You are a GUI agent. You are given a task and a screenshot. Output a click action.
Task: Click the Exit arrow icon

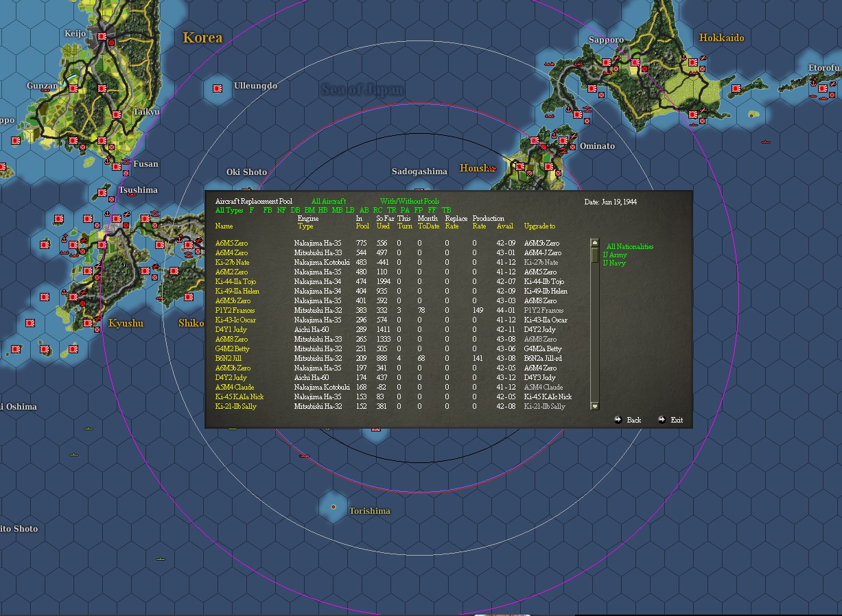pyautogui.click(x=662, y=419)
